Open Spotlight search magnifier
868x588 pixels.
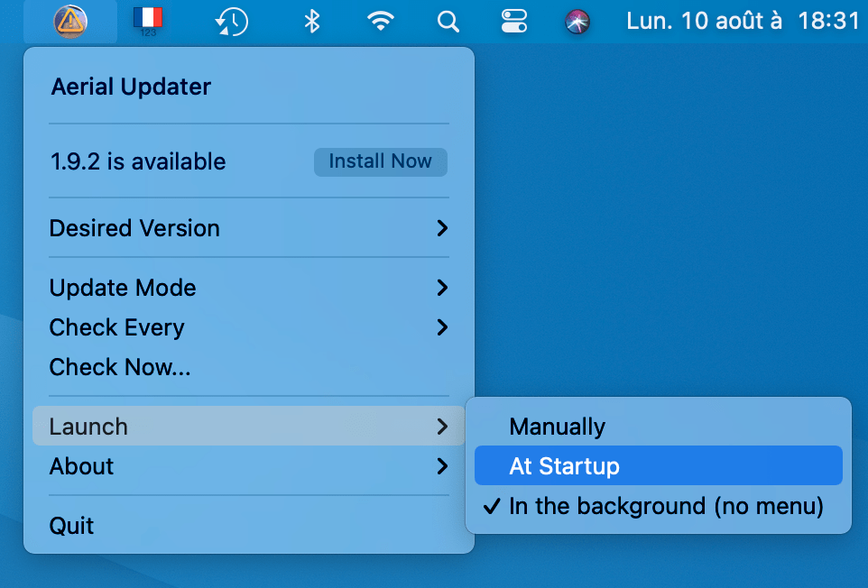click(448, 23)
